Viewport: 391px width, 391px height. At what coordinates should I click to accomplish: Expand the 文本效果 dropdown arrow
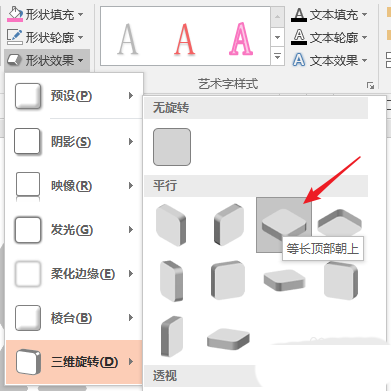coord(364,60)
